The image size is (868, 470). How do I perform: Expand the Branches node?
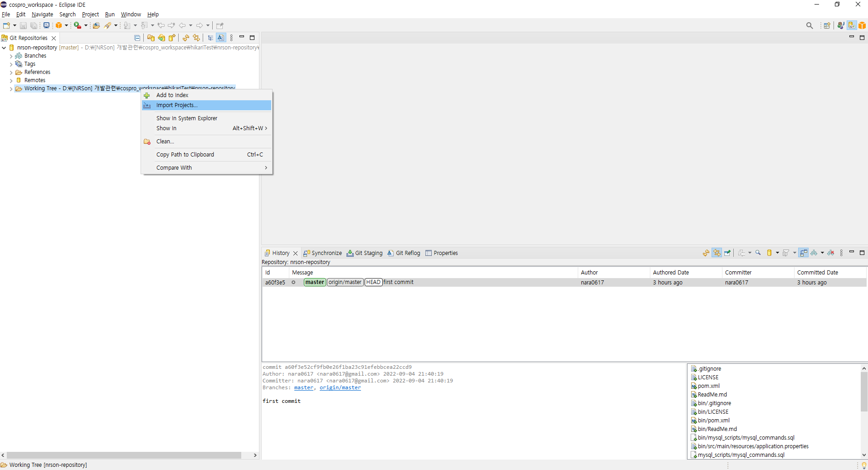pos(11,56)
